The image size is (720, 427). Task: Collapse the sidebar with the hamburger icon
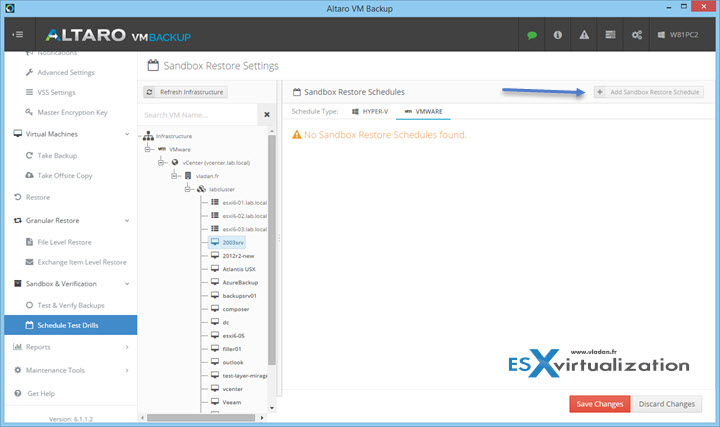pos(18,34)
